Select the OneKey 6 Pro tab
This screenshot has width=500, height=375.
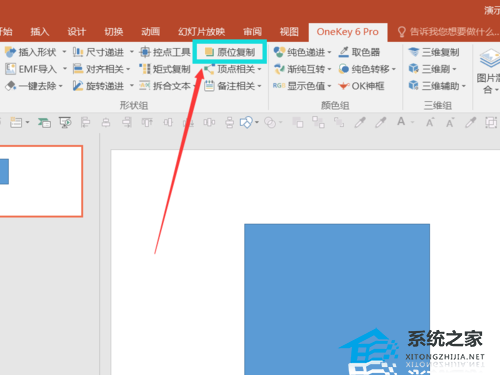tap(348, 32)
